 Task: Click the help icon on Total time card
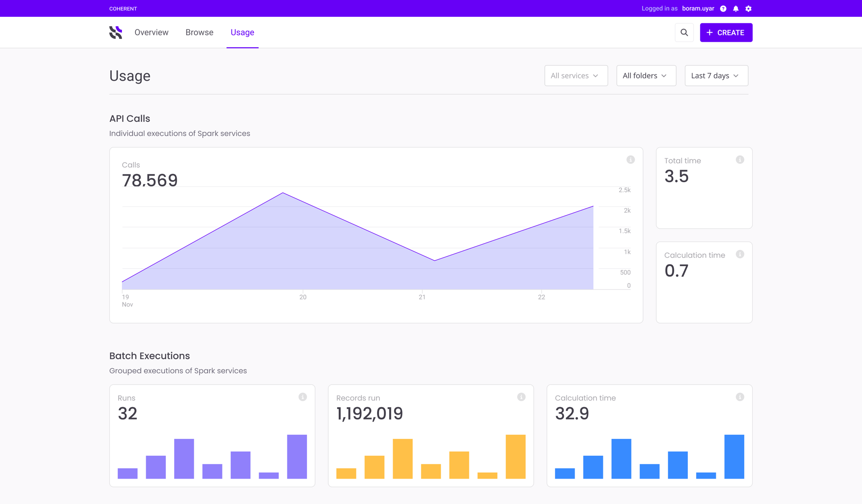[x=740, y=159]
